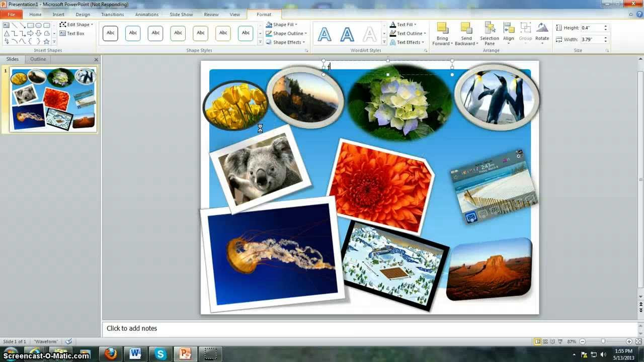
Task: Pick the Oval shape in Insert Shapes
Action: 38,25
